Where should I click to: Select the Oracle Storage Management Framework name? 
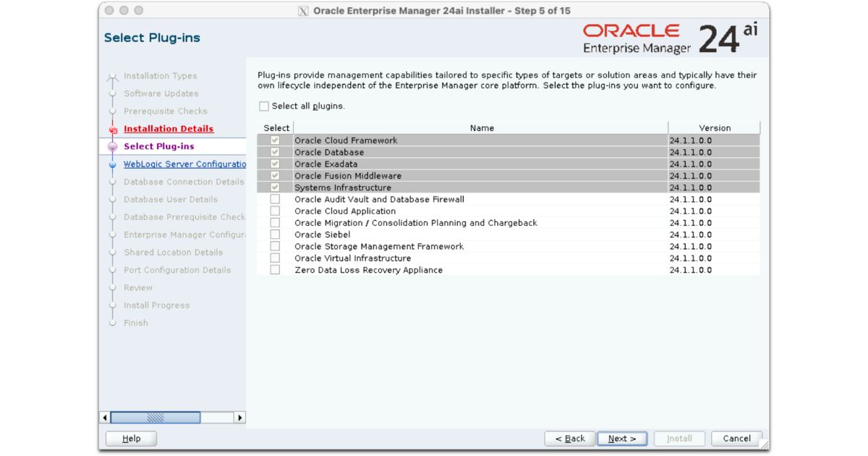481,246
